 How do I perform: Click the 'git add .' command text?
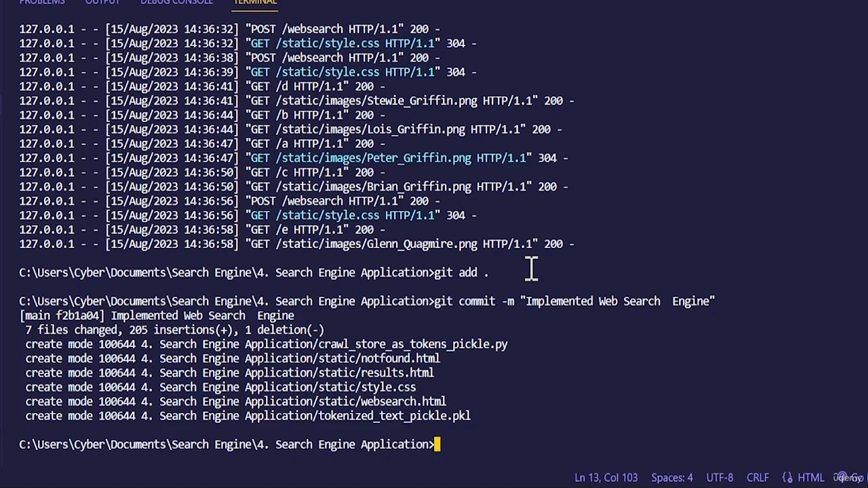(461, 272)
